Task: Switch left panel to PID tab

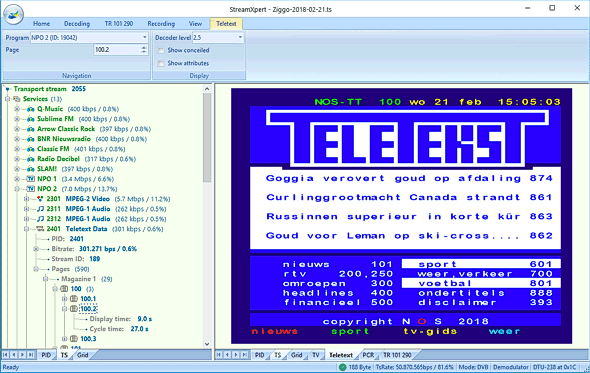Action: click(x=46, y=355)
